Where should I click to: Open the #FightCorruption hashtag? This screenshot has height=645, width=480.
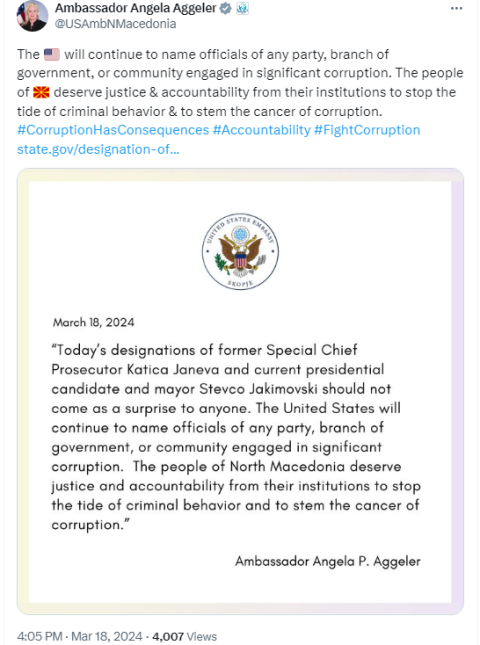pos(367,130)
